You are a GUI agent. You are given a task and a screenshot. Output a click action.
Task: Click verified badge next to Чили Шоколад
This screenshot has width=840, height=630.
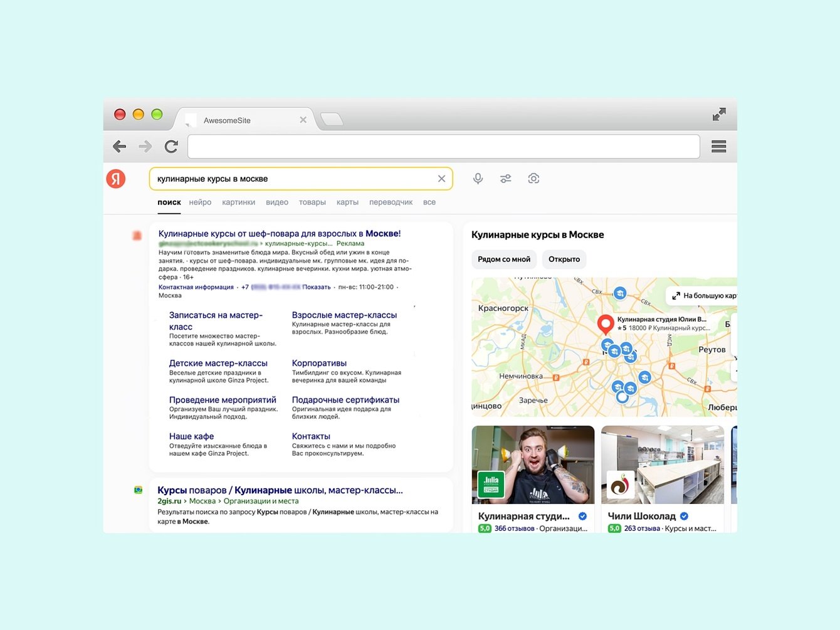tap(685, 517)
